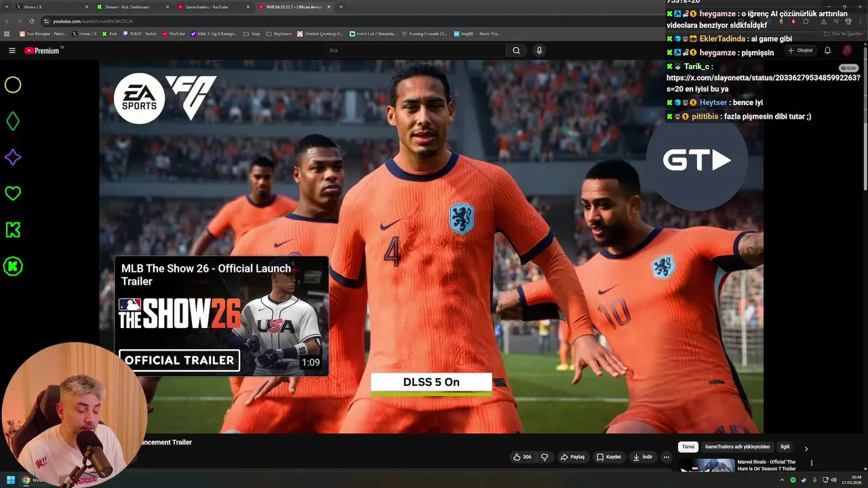Open the Marvel Rivals Season 7 trailer thumbnail
The width and height of the screenshot is (868, 488).
707,465
